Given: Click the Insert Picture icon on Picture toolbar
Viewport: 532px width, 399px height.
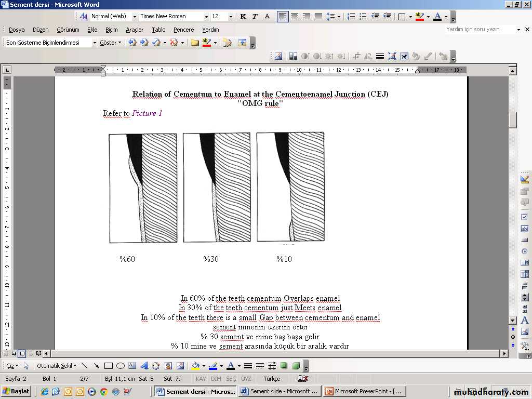Looking at the screenshot, I should [x=278, y=56].
